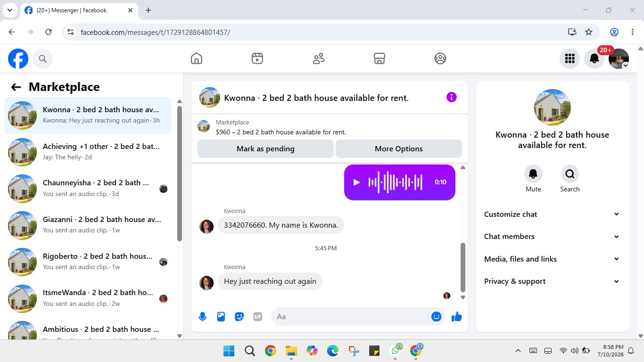Click the conversation list scrollbar
Viewport: 644px width, 362px height.
[179, 173]
